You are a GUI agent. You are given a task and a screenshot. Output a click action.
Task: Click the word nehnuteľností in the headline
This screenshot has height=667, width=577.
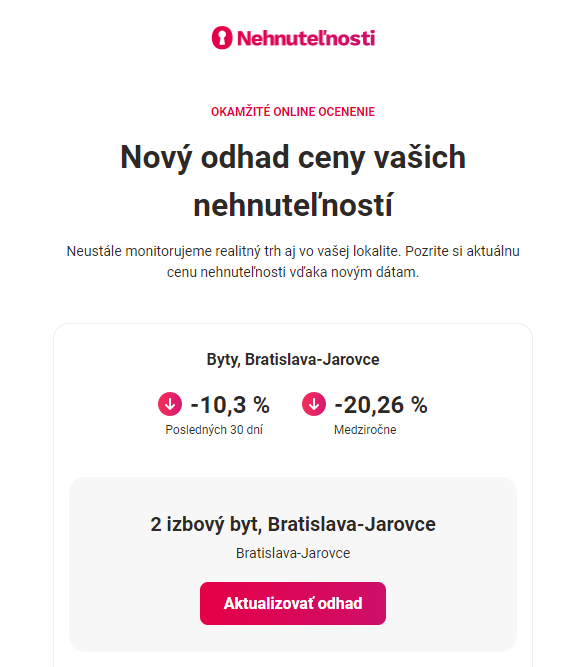[293, 205]
